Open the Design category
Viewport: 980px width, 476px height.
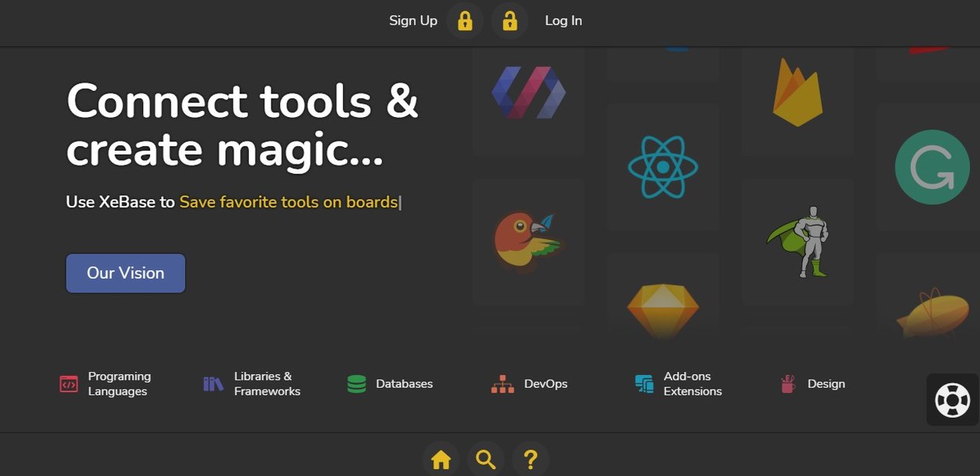(826, 384)
